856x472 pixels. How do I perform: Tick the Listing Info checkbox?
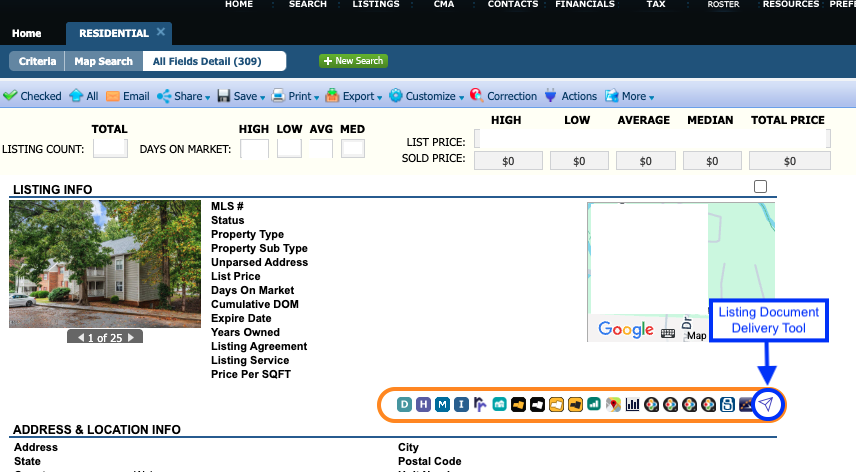[760, 187]
